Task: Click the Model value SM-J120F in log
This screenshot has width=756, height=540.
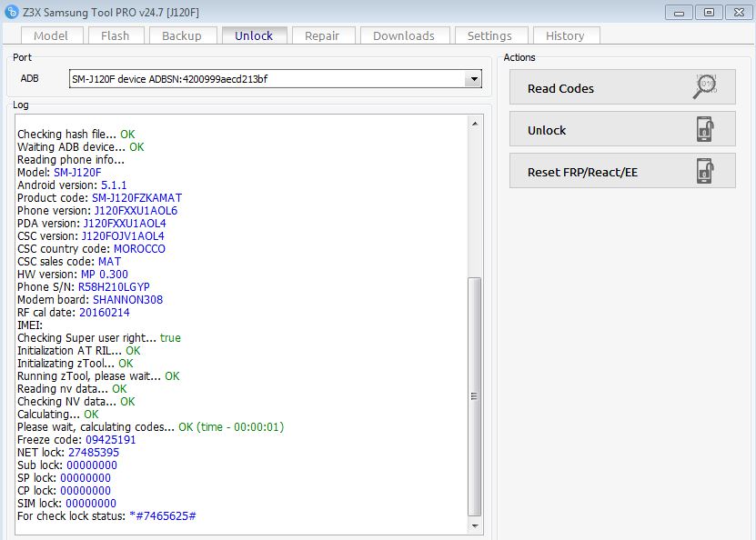Action: pos(77,173)
